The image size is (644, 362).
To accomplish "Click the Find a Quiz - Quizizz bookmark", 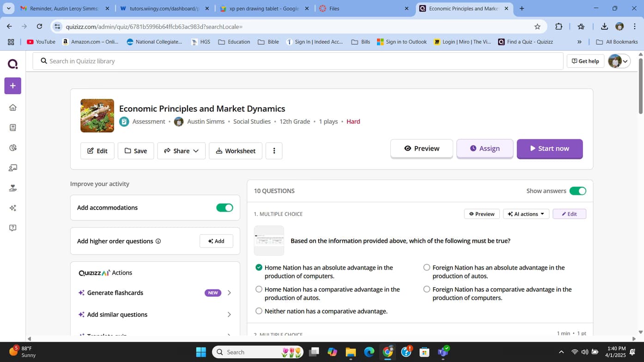I will tap(525, 42).
